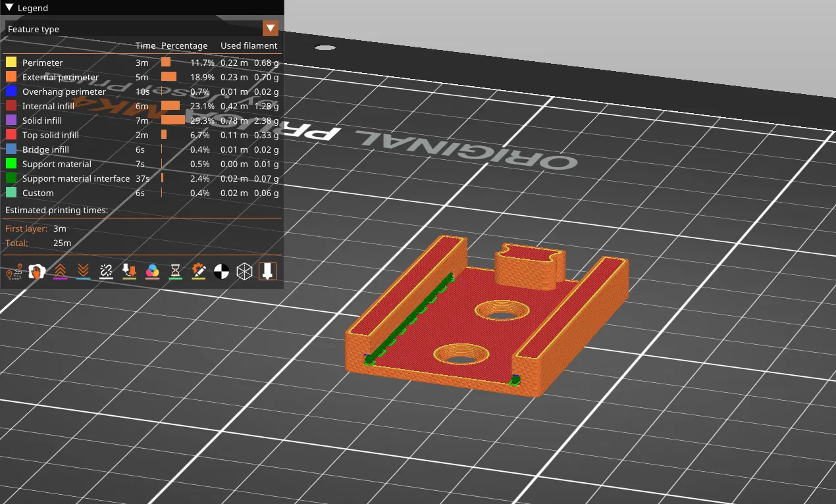The width and height of the screenshot is (836, 504).
Task: Toggle Tool marker nozzle icon
Action: point(267,271)
